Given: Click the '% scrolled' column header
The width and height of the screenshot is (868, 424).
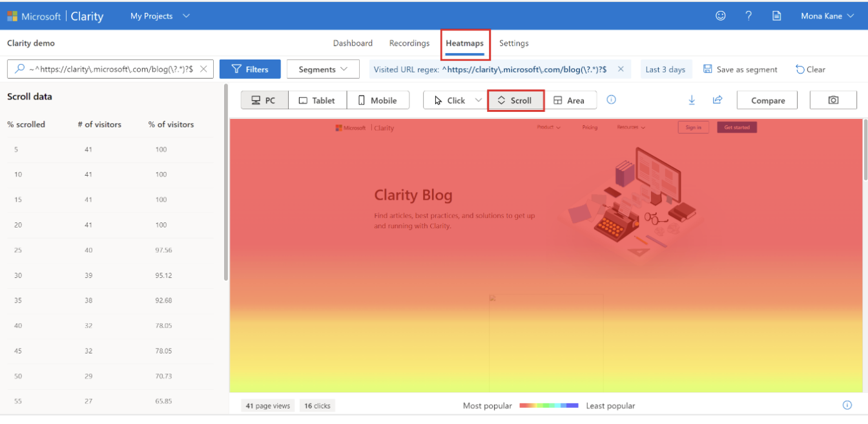Looking at the screenshot, I should pyautogui.click(x=26, y=124).
